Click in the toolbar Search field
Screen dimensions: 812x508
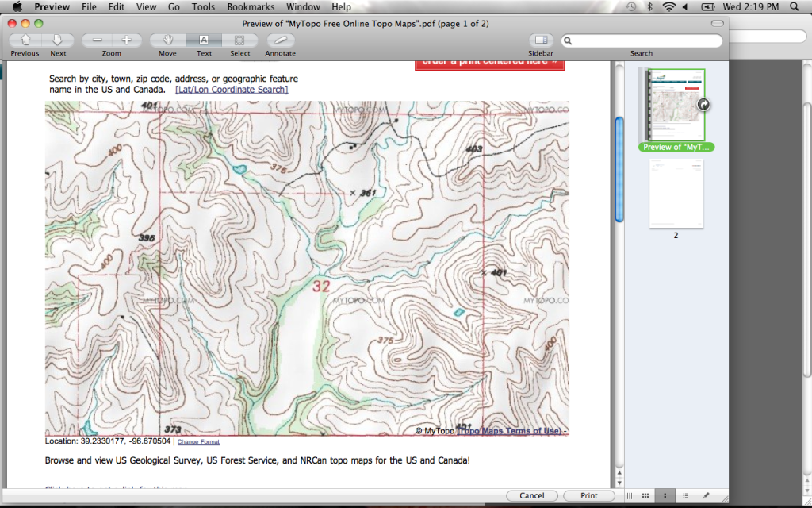(642, 40)
